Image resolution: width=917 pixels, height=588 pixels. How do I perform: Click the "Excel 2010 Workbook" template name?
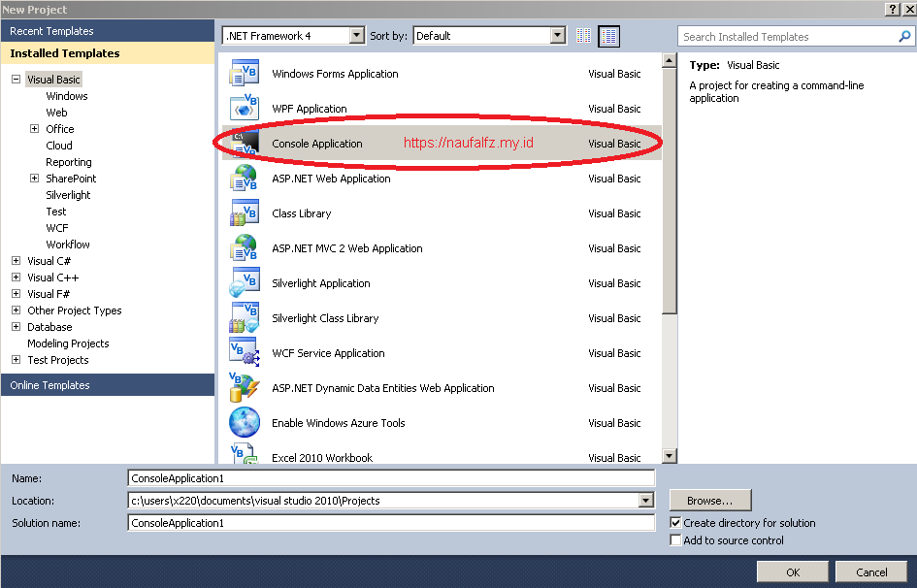[321, 458]
